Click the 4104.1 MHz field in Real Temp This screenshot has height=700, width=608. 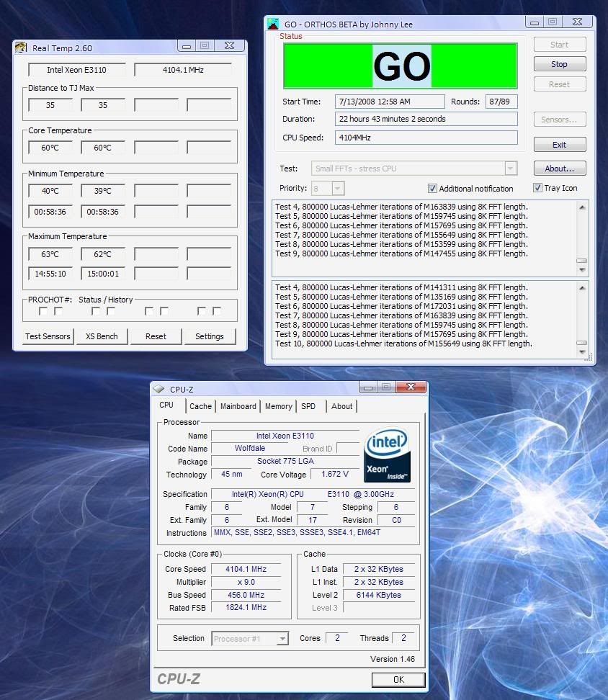pos(183,70)
